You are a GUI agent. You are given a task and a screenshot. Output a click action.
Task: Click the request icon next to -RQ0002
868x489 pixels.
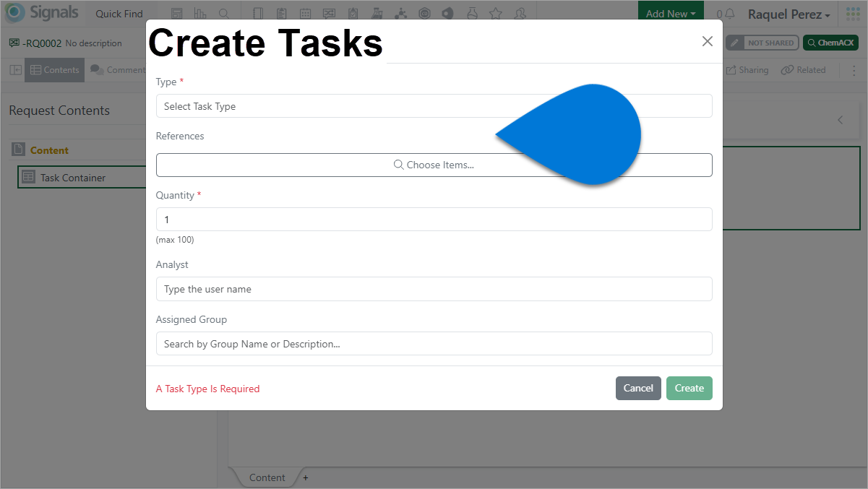coord(14,43)
